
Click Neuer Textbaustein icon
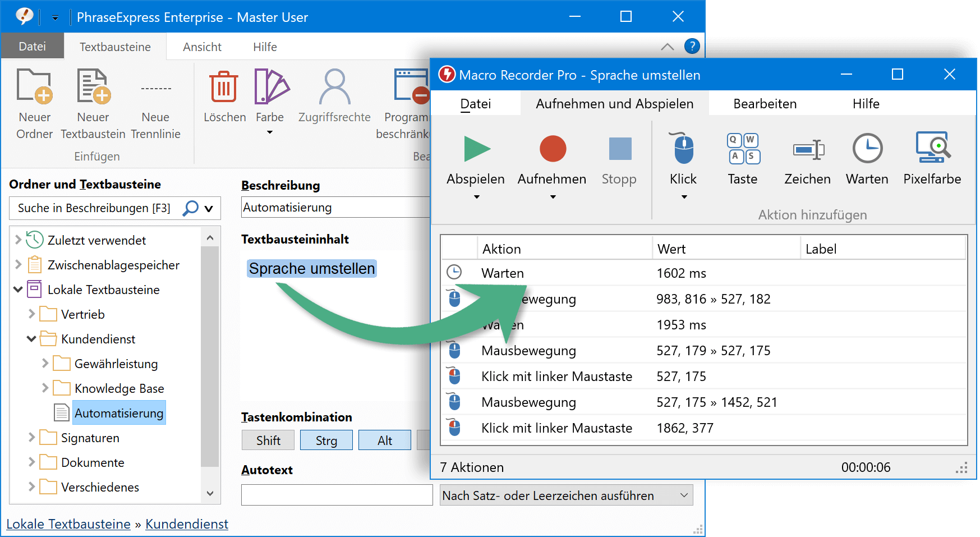[x=93, y=87]
